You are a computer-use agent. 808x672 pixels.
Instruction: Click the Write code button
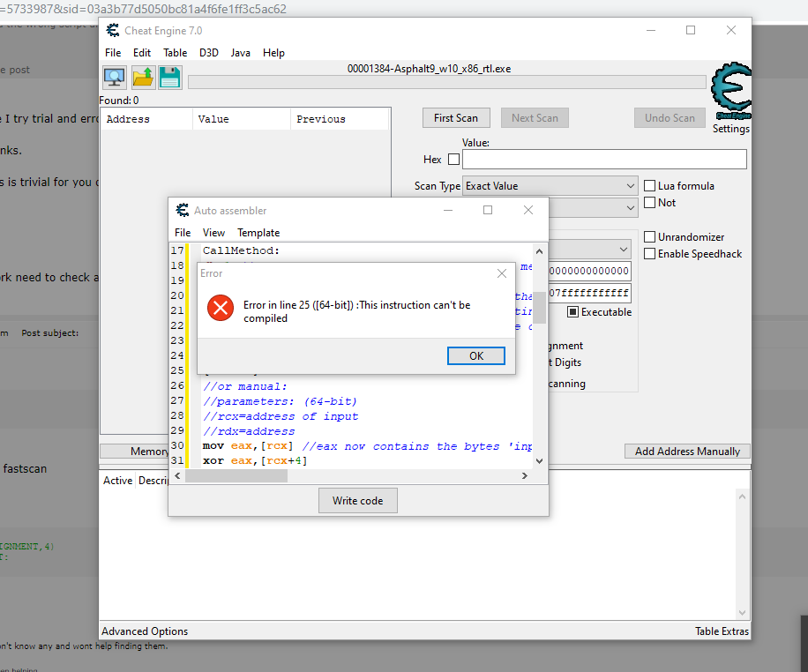pos(357,501)
